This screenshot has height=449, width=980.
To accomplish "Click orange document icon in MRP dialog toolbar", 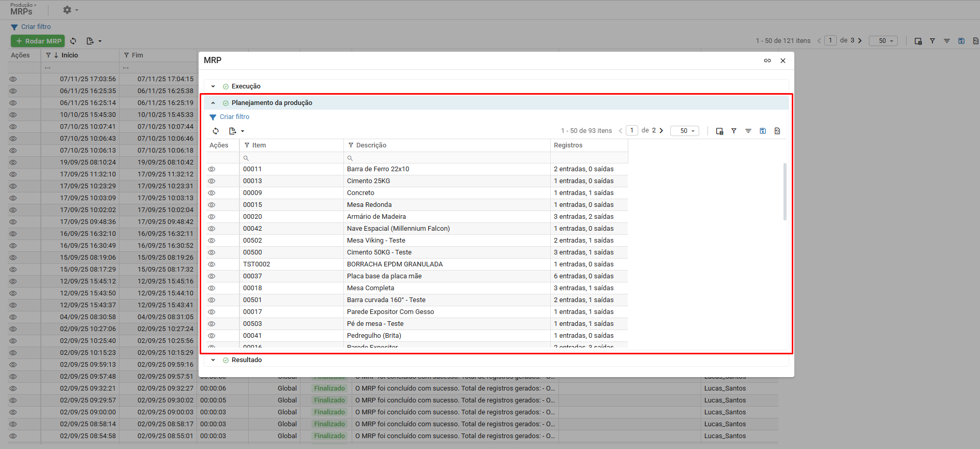I will [777, 131].
